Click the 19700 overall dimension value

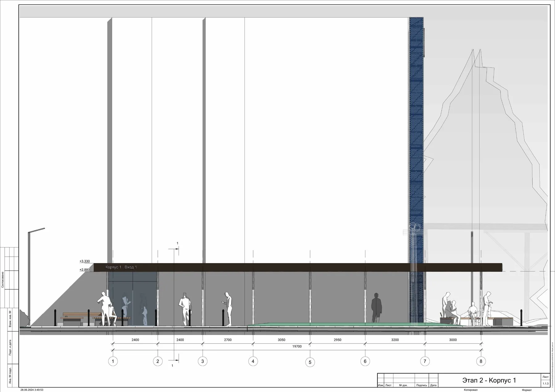coord(297,347)
